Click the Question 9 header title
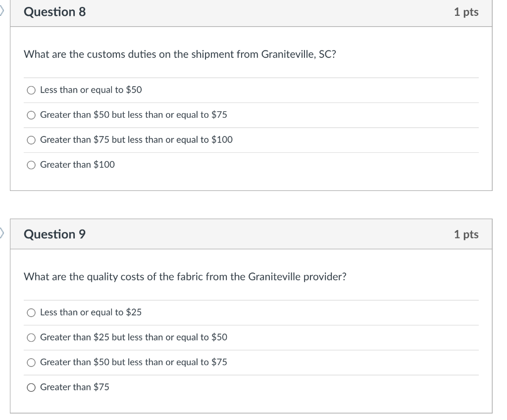Viewport: 507px width, 420px height. tap(54, 234)
